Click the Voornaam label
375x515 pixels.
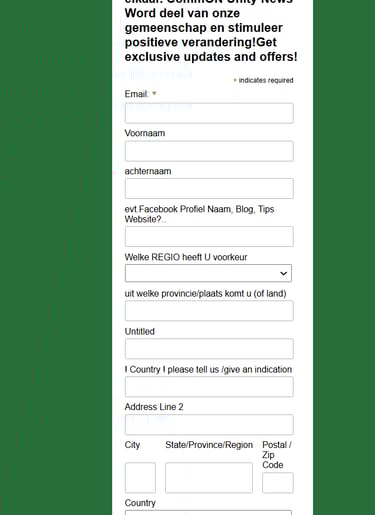click(145, 133)
